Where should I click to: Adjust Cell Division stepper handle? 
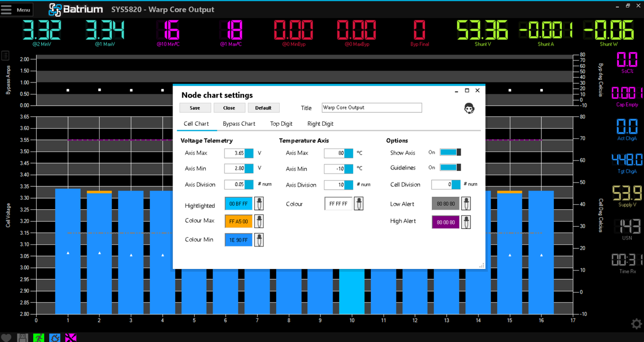(456, 185)
